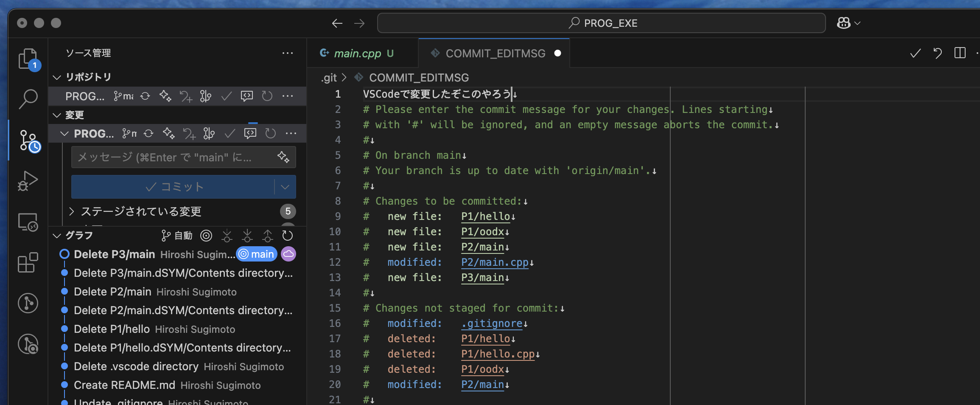Graph target circle icon next to 自動
980x405 pixels.
click(x=206, y=236)
